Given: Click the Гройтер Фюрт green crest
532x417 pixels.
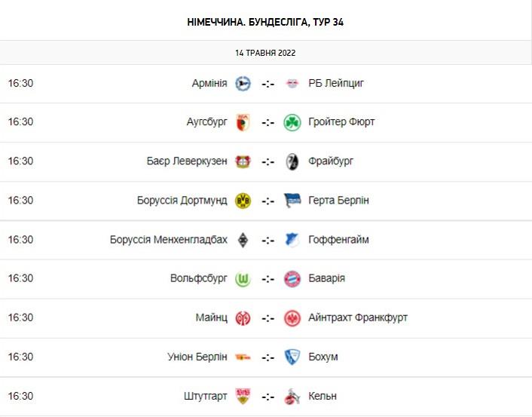Looking at the screenshot, I should [x=292, y=122].
